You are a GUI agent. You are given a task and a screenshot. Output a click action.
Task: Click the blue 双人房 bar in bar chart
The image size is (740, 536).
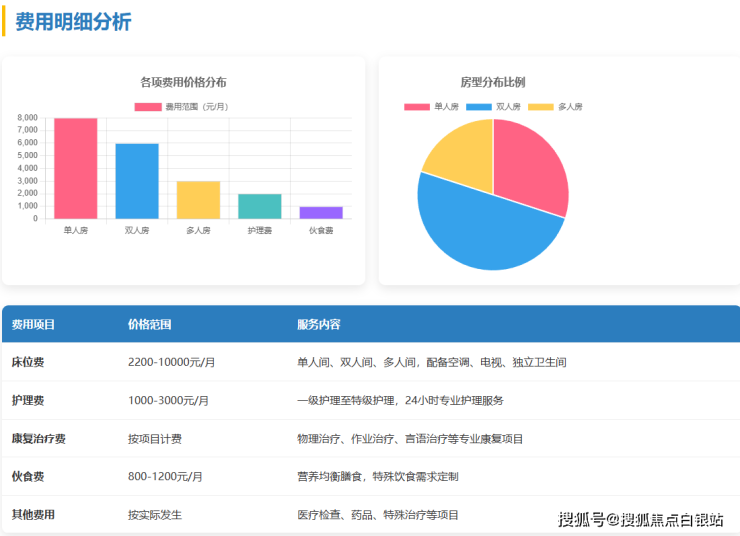[137, 181]
